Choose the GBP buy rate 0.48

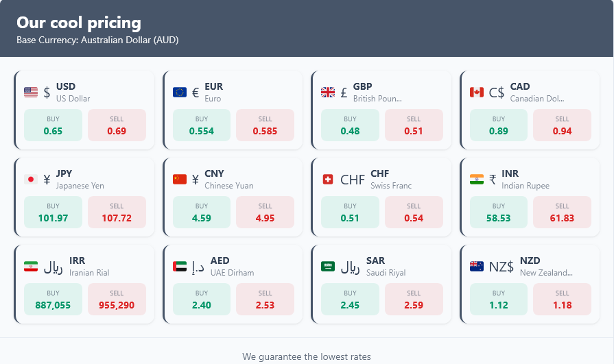pyautogui.click(x=350, y=131)
